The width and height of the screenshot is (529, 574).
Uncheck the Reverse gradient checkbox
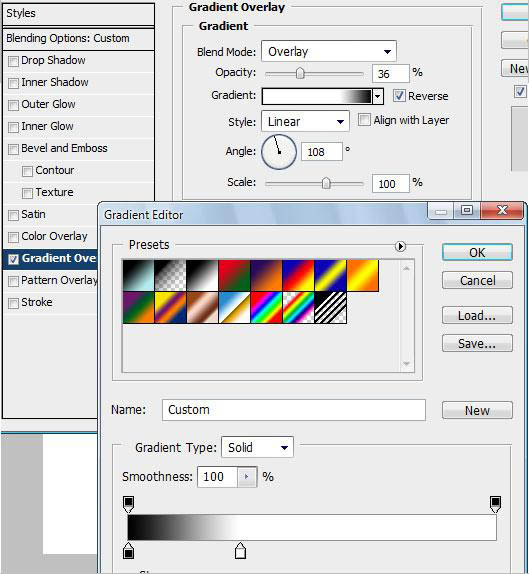(x=399, y=96)
